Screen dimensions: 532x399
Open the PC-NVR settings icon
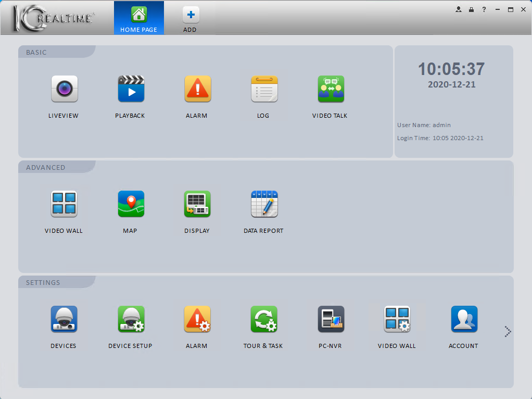tap(331, 319)
